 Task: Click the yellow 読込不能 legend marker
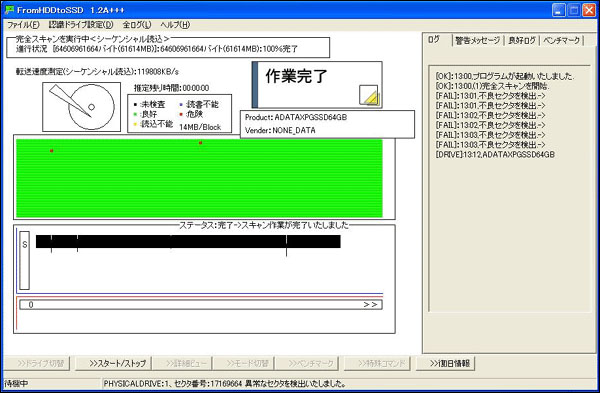pos(135,124)
